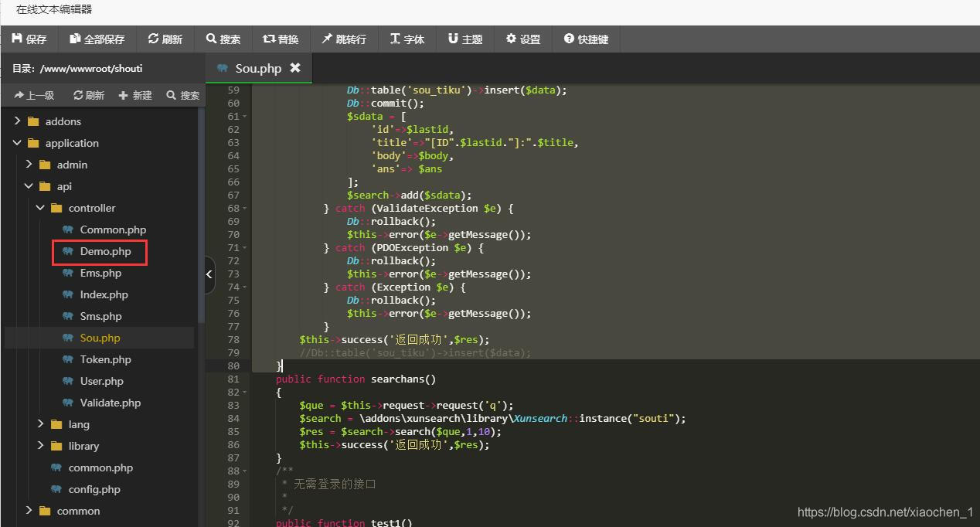Open the 替换 replace tool
The image size is (980, 527).
pos(281,39)
